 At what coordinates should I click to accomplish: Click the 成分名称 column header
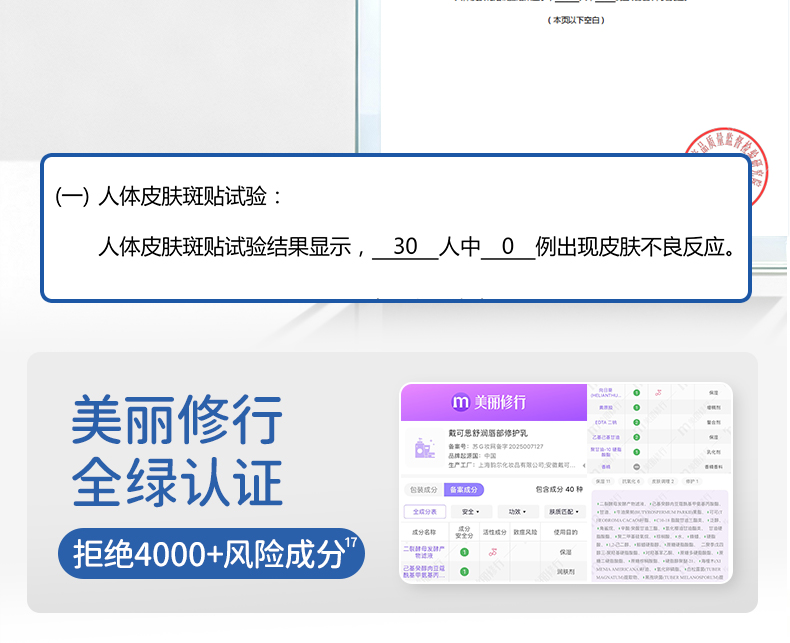coord(424,532)
